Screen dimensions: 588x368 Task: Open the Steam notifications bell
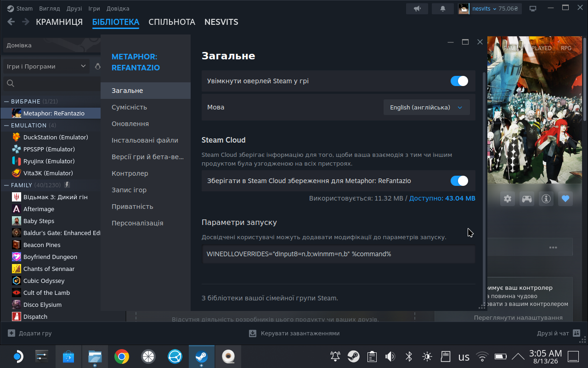point(443,9)
